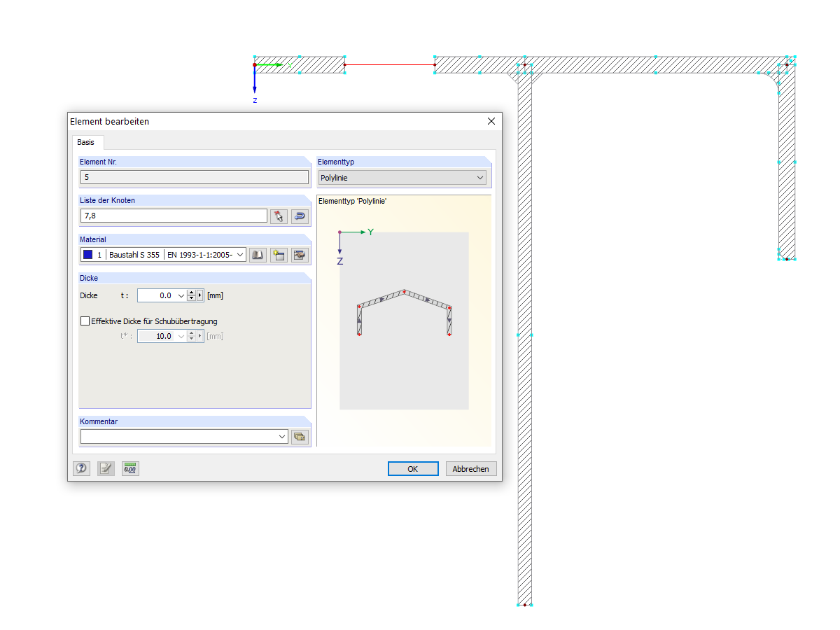
Task: Click the create new material icon
Action: pos(279,255)
